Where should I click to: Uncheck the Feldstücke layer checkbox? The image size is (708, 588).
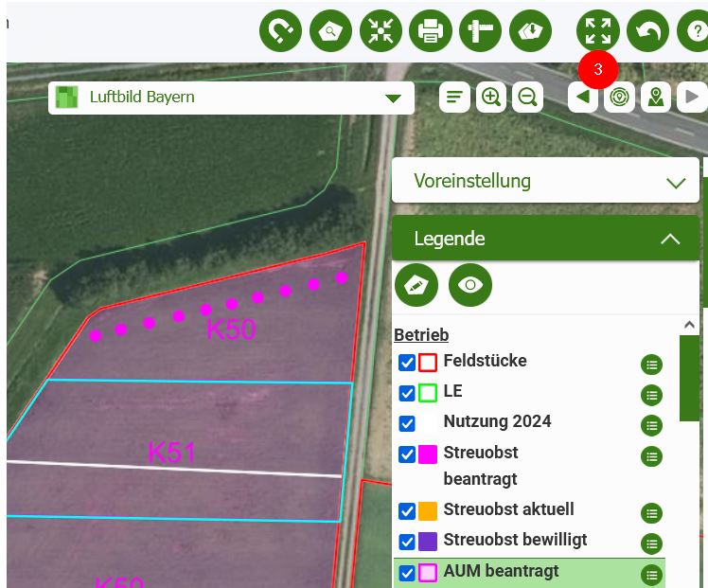[x=407, y=363]
